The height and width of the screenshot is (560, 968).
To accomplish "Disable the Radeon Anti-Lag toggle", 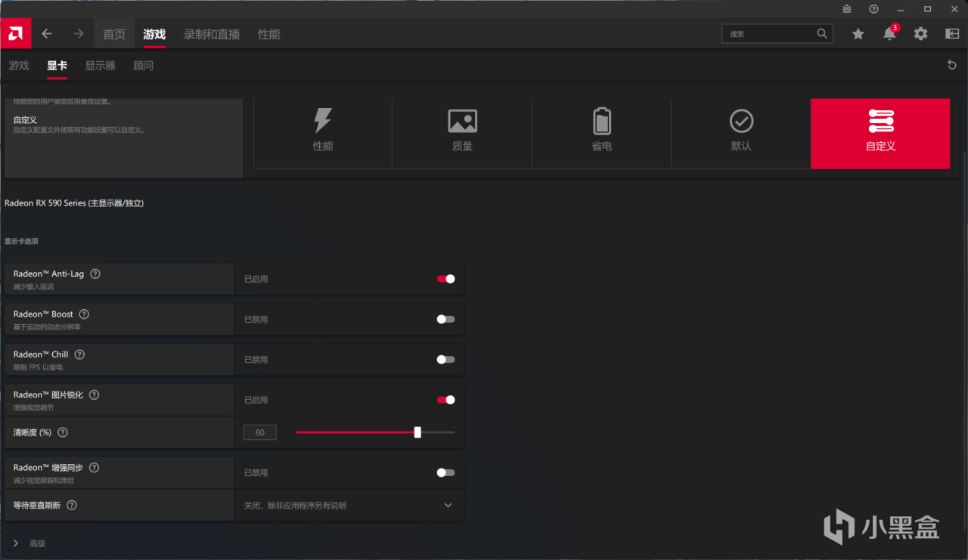I will click(446, 279).
